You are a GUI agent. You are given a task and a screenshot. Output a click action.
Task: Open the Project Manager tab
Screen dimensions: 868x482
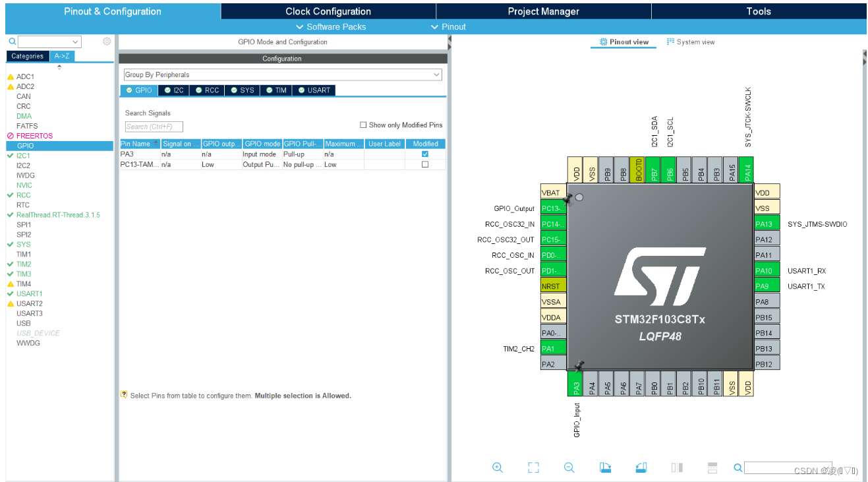pyautogui.click(x=544, y=11)
